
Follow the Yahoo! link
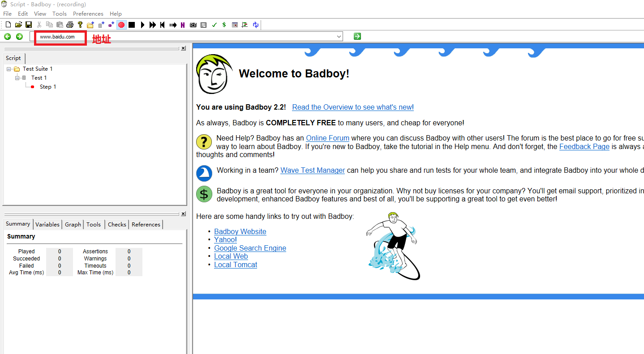coord(225,240)
